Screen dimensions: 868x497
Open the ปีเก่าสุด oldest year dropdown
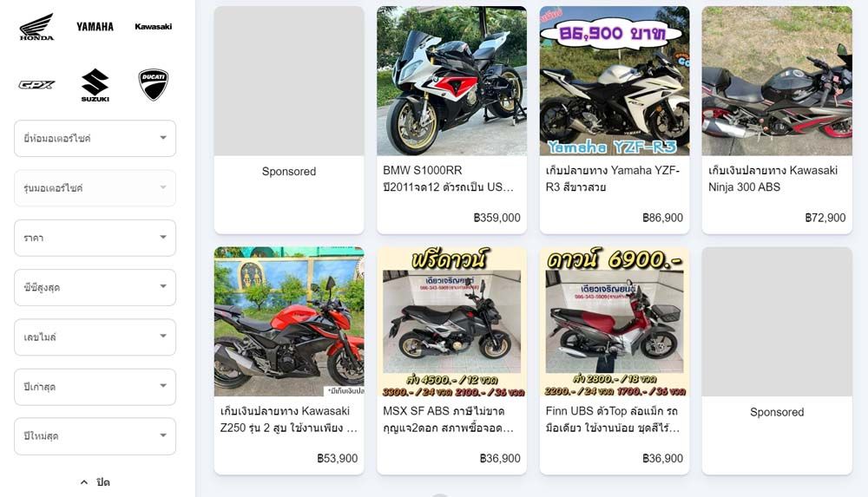[95, 387]
